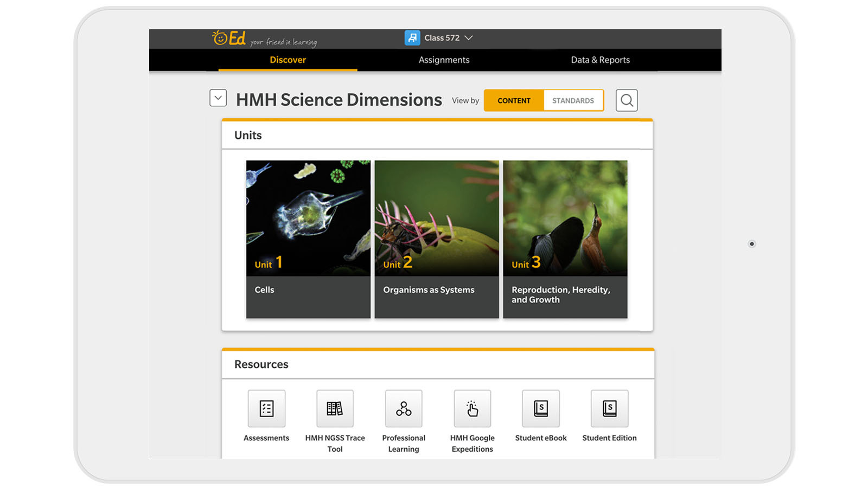Click the collapse chevron beside HMH Science Dimensions
The height and width of the screenshot is (488, 868).
point(218,98)
